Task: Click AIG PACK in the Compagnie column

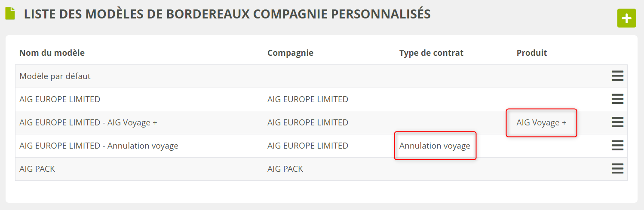Action: 285,169
